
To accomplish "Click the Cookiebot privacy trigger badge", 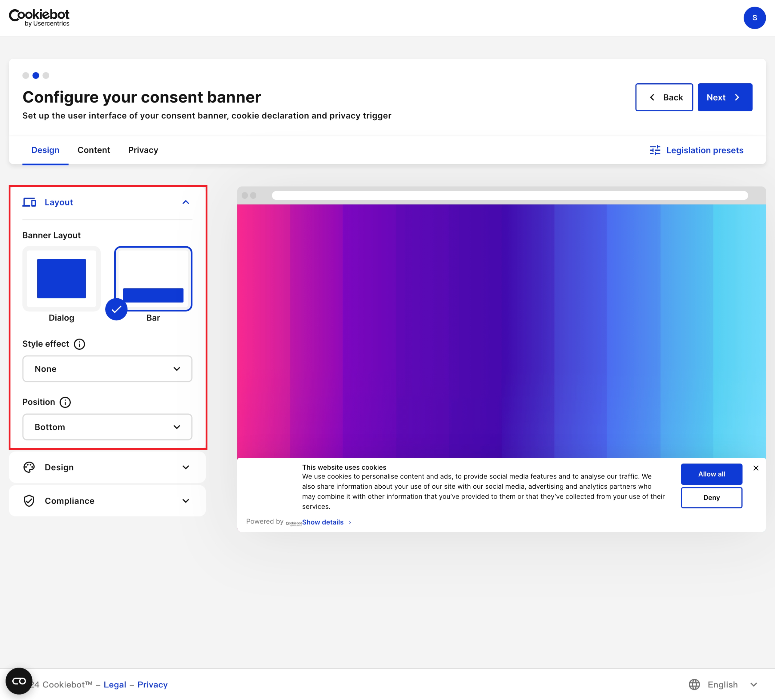I will (x=18, y=681).
